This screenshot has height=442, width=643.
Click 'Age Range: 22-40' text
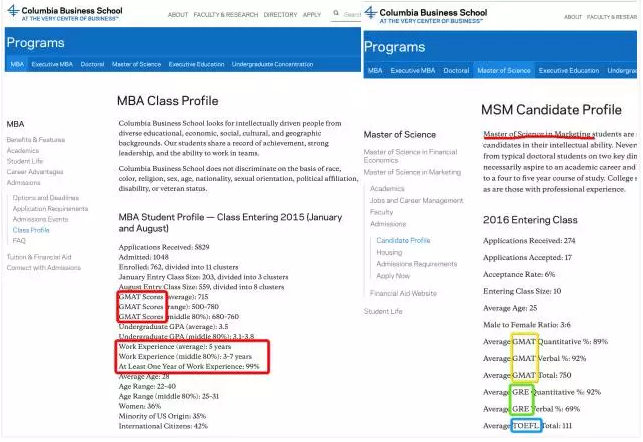(x=147, y=386)
